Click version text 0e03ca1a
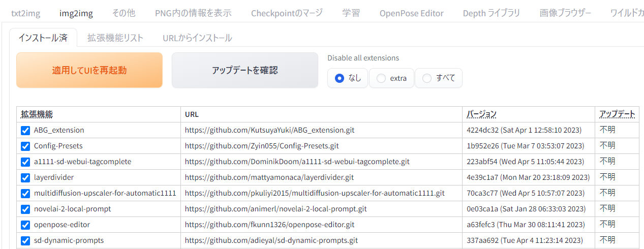This screenshot has width=644, height=249. [x=483, y=209]
